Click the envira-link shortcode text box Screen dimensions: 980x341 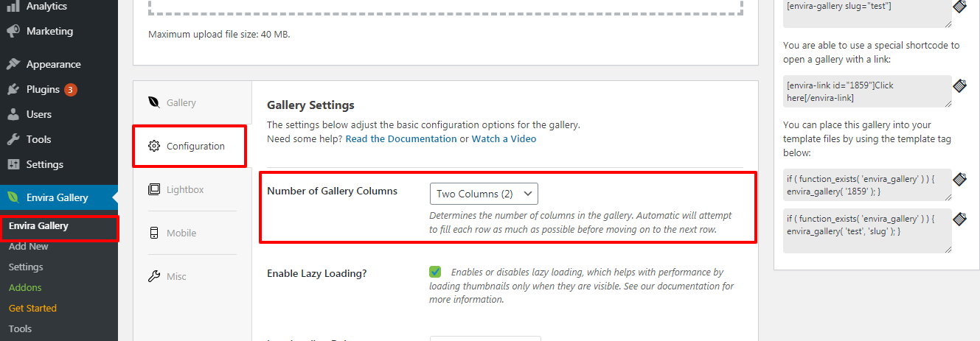866,91
